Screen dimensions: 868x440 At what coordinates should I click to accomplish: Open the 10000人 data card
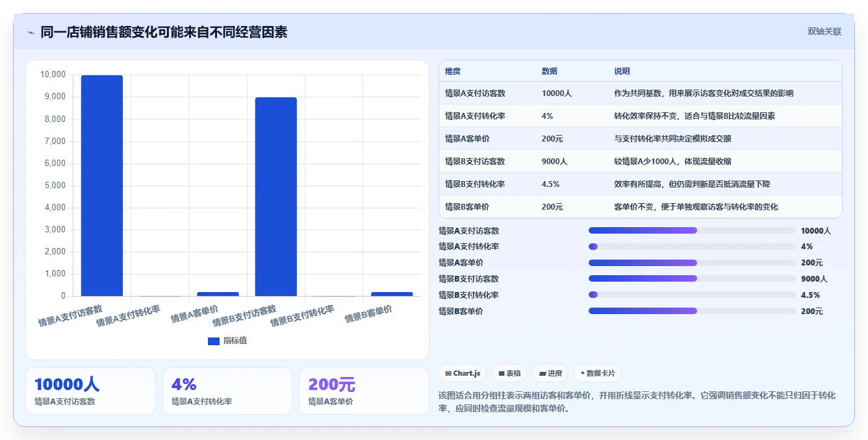[x=90, y=391]
